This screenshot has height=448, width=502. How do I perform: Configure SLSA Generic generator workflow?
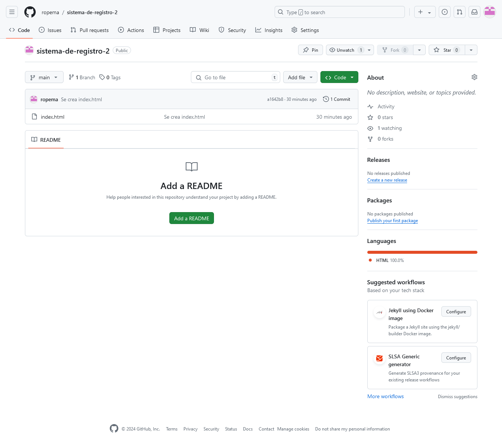(x=456, y=358)
